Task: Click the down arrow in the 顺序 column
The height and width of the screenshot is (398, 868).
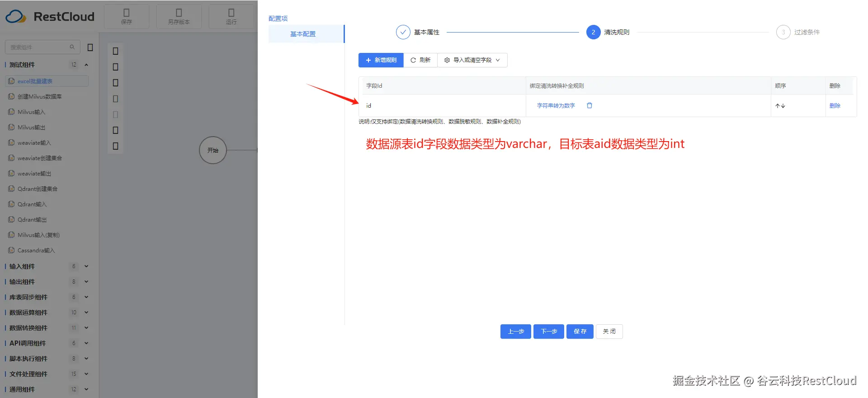Action: (x=783, y=106)
